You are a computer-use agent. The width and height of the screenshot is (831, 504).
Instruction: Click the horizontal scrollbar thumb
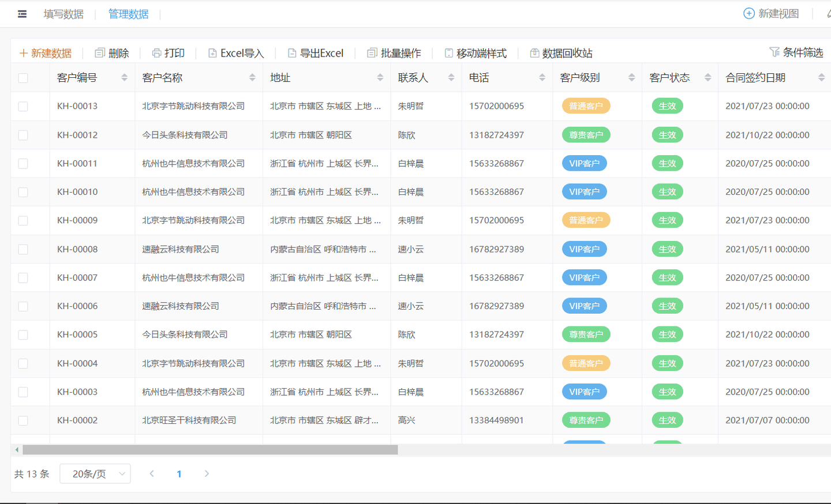click(x=210, y=450)
